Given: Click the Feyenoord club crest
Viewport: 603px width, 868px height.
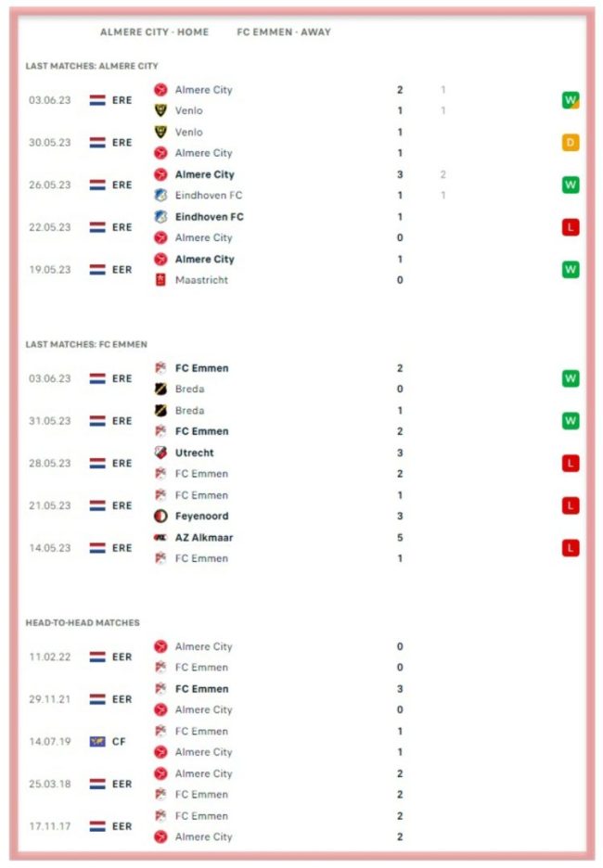Looking at the screenshot, I should (x=160, y=516).
